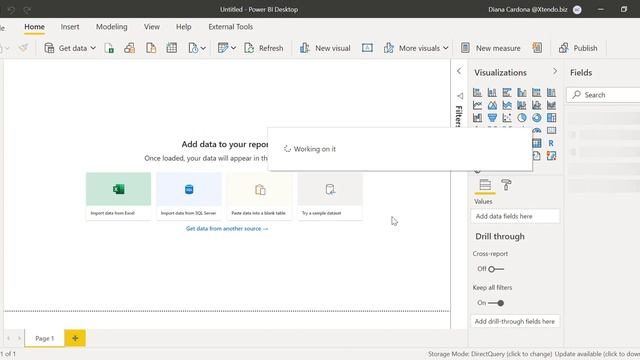Click the New measure button

pyautogui.click(x=491, y=48)
